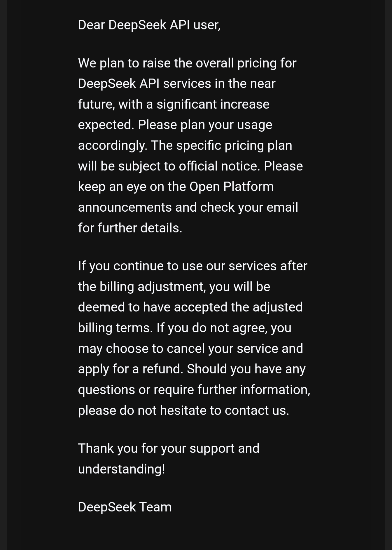392x550 pixels.
Task: Click the line 'announcements and check your email'
Action: [188, 208]
